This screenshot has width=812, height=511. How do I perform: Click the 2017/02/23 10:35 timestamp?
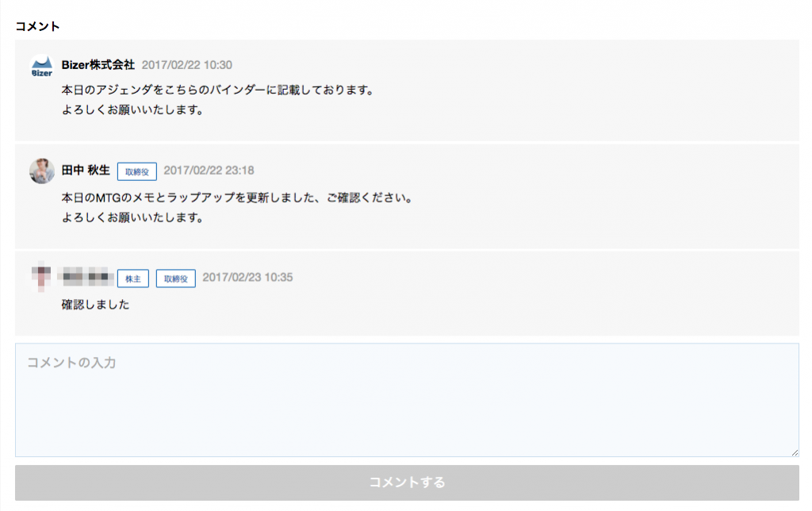247,278
